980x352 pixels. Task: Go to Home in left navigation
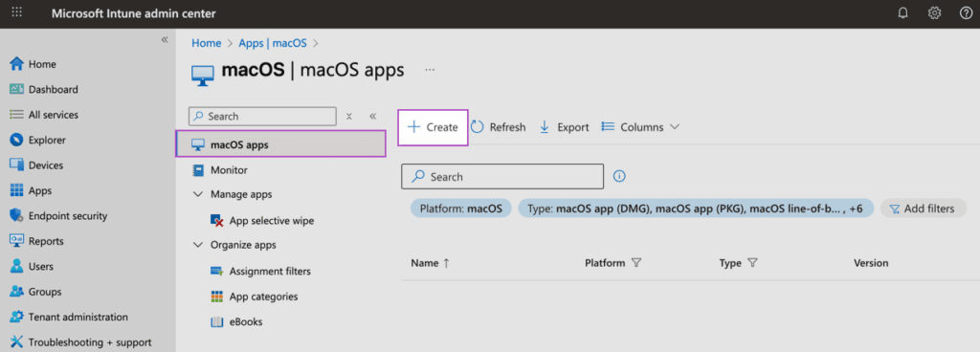pos(33,64)
